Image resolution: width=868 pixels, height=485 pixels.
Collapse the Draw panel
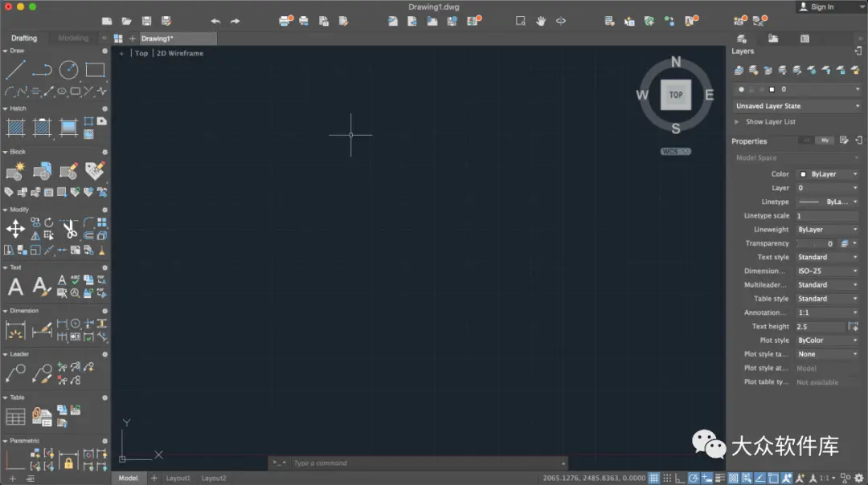point(5,51)
